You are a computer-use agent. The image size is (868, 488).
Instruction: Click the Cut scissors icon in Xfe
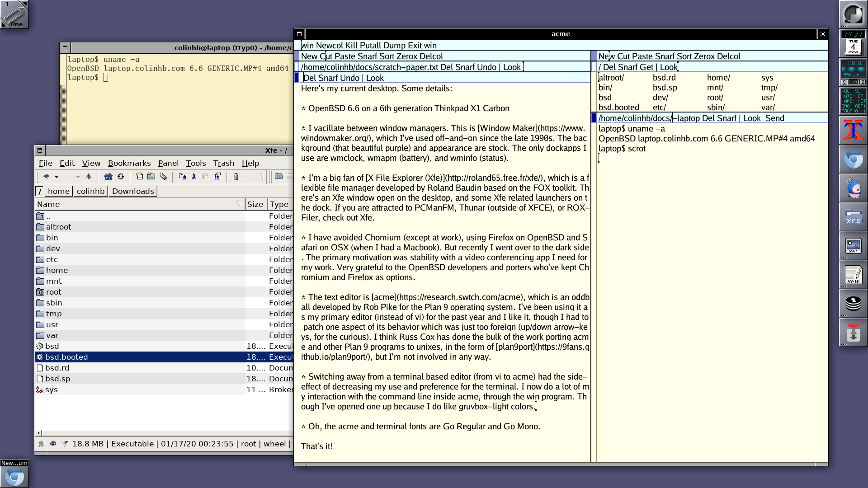click(x=194, y=177)
